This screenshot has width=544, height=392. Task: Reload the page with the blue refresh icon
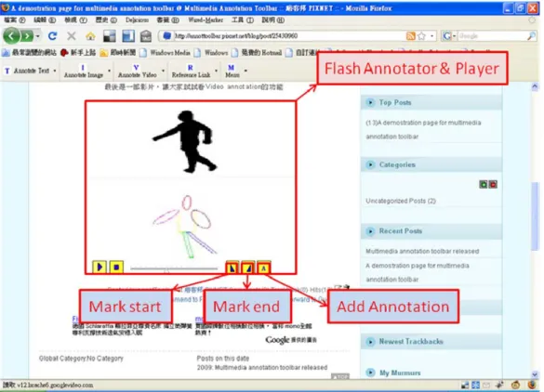52,35
